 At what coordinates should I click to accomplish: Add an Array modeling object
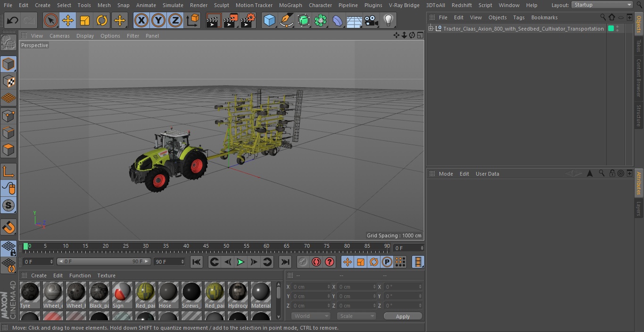point(321,20)
